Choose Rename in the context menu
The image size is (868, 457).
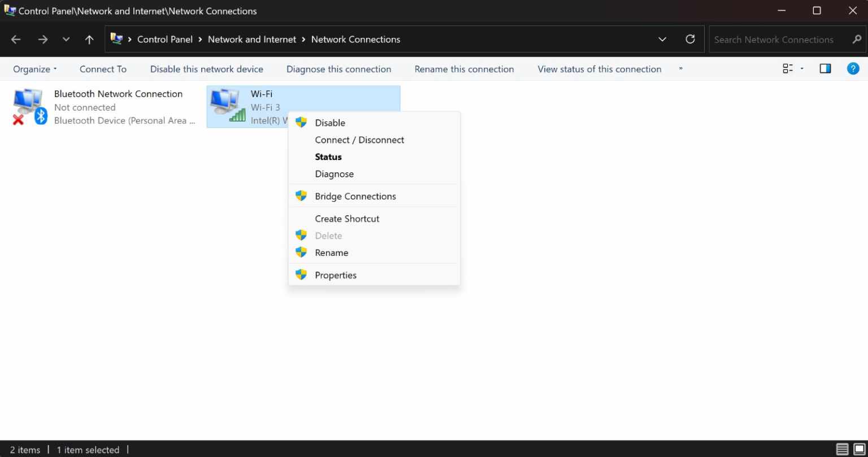click(374, 253)
